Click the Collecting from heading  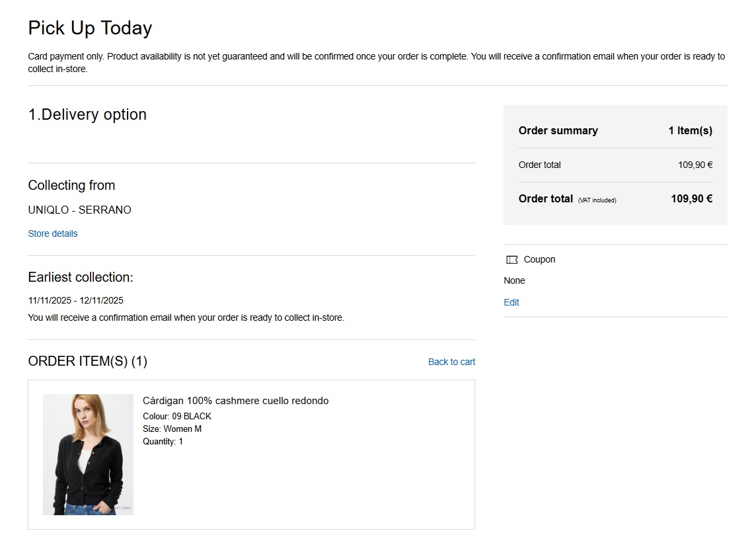(71, 185)
